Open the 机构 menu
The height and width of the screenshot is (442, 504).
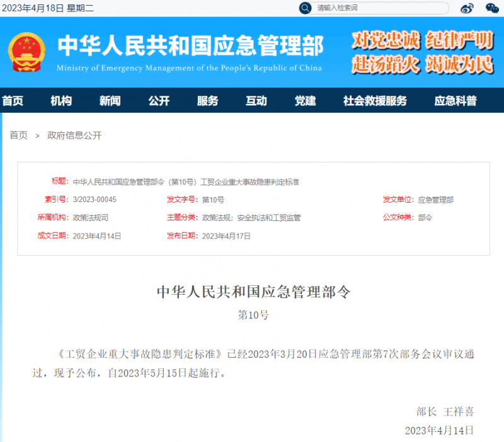click(x=60, y=101)
